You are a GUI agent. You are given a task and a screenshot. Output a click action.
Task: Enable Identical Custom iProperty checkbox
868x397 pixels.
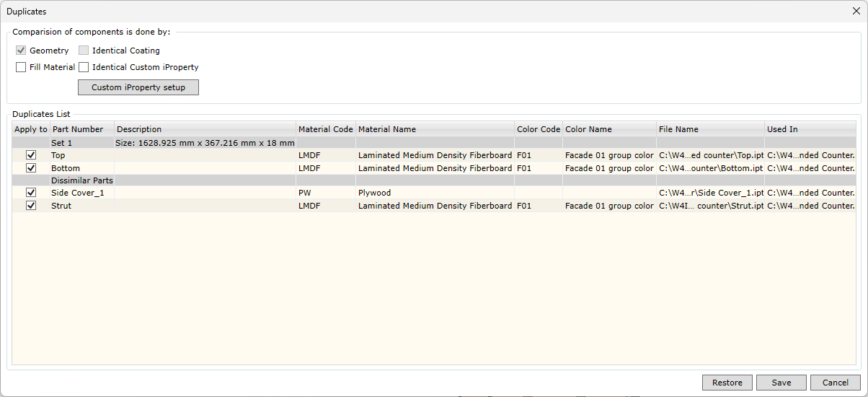click(84, 67)
